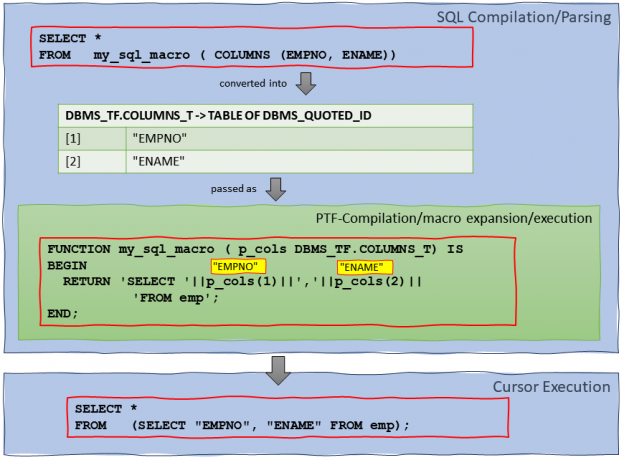
Task: Click the "passed as" label
Action: [x=234, y=189]
